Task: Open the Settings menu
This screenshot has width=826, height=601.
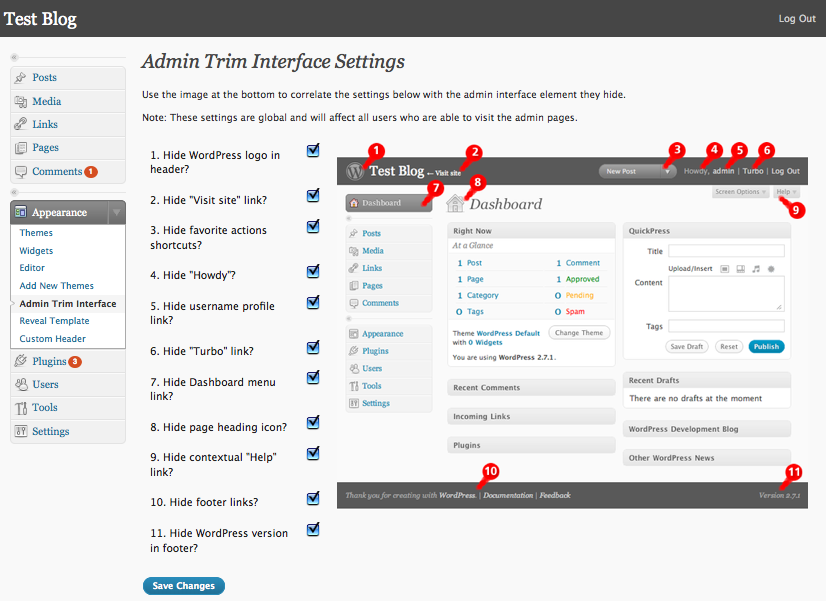Action: tap(51, 431)
